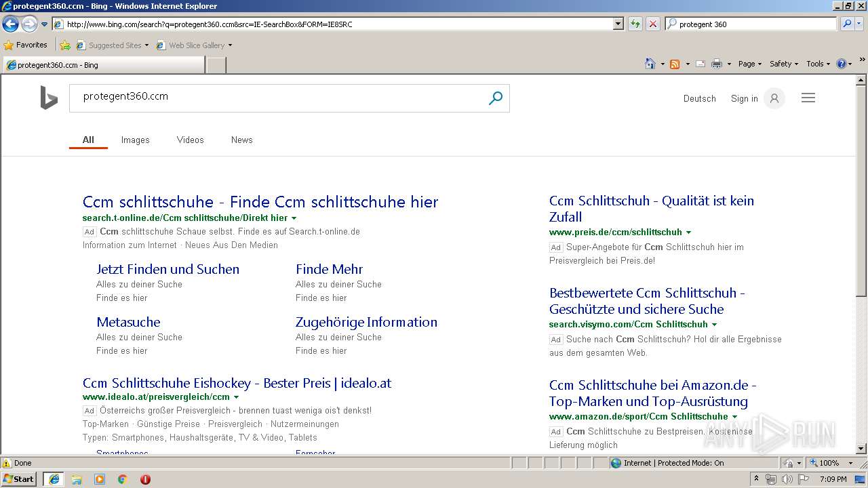Click the Home toolbar icon
Screen dimensions: 868x488
pyautogui.click(x=650, y=64)
